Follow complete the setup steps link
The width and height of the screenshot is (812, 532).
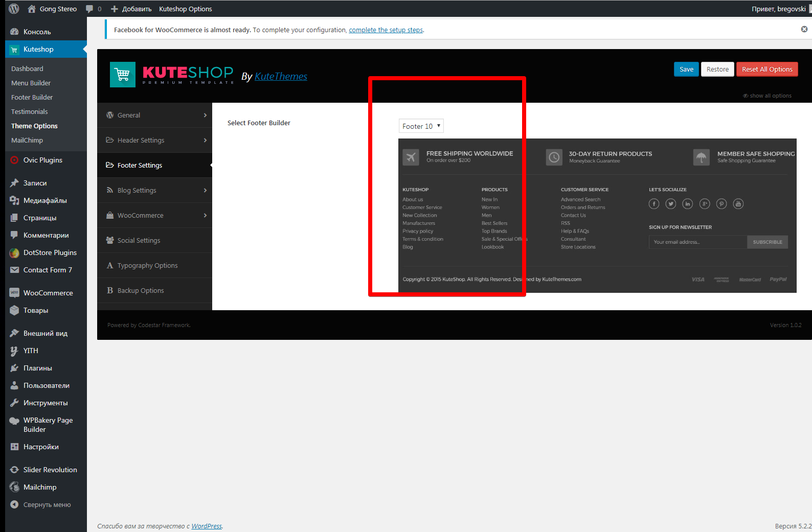tap(386, 30)
